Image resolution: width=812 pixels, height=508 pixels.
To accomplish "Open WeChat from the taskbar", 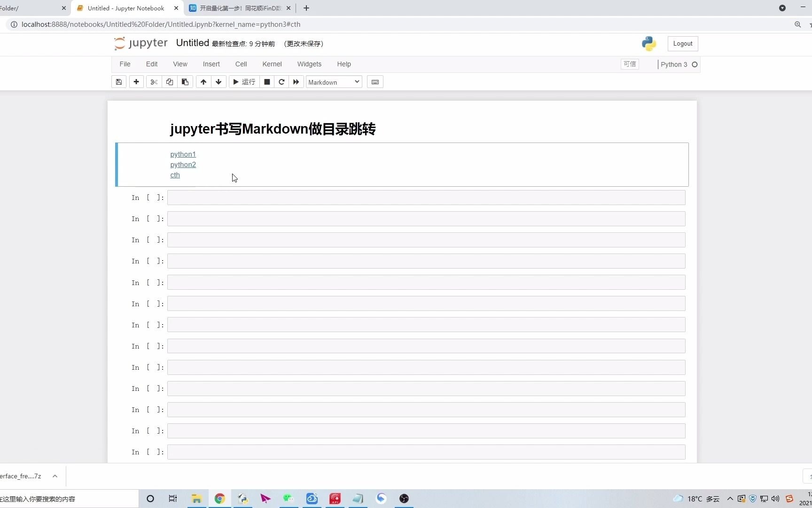I will (289, 499).
